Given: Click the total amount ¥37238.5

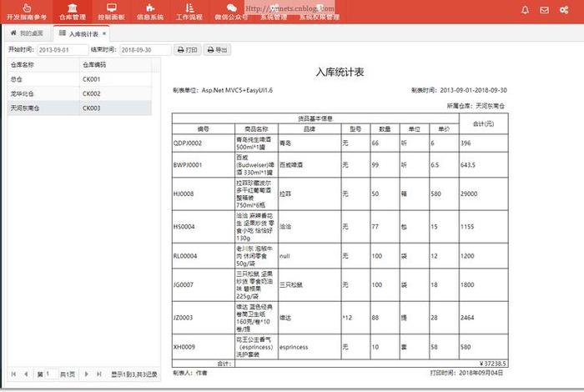Looking at the screenshot, I should coord(492,364).
